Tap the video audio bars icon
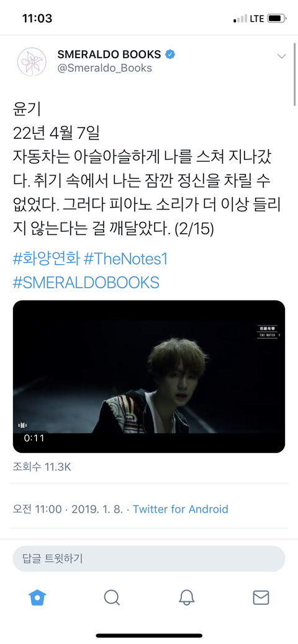The height and width of the screenshot is (644, 298). [x=23, y=425]
